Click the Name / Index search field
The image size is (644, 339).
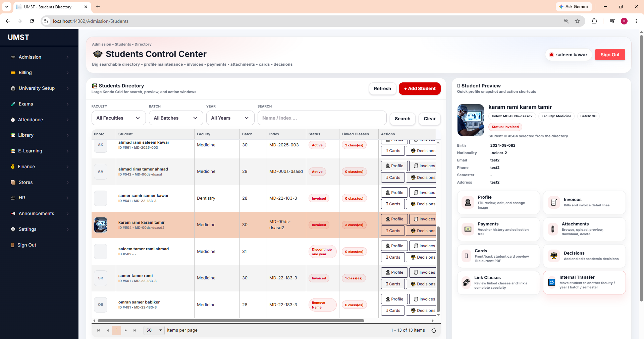[x=322, y=118]
